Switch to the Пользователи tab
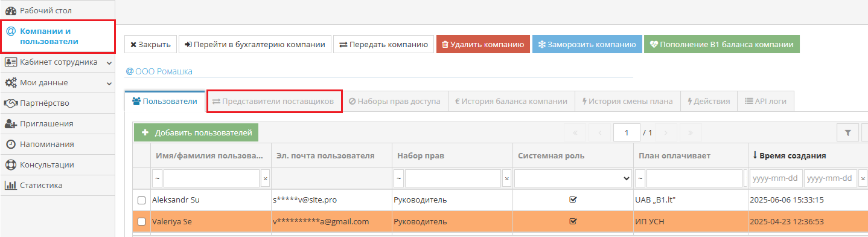868x237 pixels. [164, 102]
